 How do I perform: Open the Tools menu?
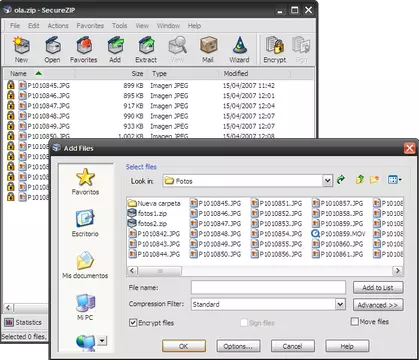point(119,26)
